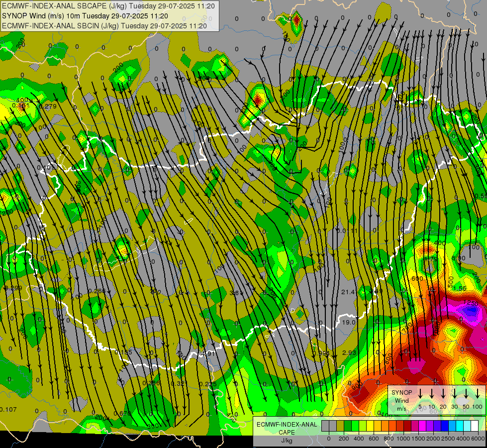Click the 4.91 value on the map

tap(208, 353)
